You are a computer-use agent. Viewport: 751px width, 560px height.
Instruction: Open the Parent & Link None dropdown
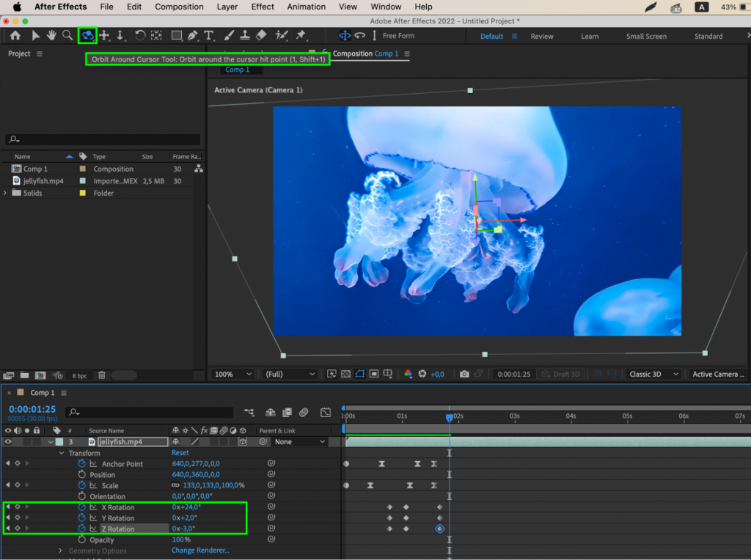(x=301, y=441)
